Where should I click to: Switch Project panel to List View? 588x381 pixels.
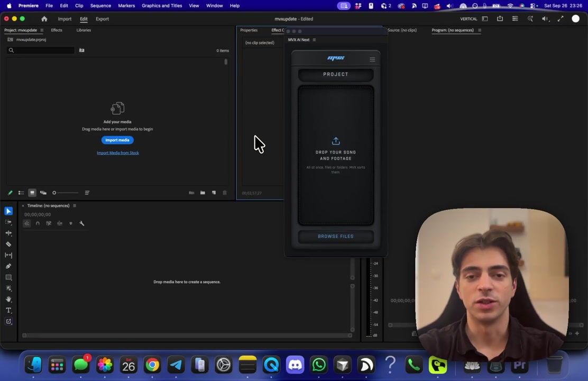point(21,193)
